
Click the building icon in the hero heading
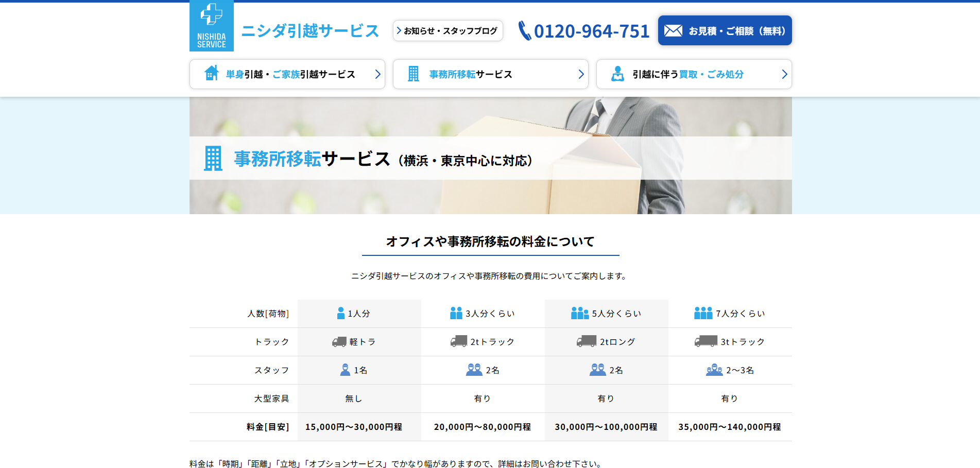point(213,159)
